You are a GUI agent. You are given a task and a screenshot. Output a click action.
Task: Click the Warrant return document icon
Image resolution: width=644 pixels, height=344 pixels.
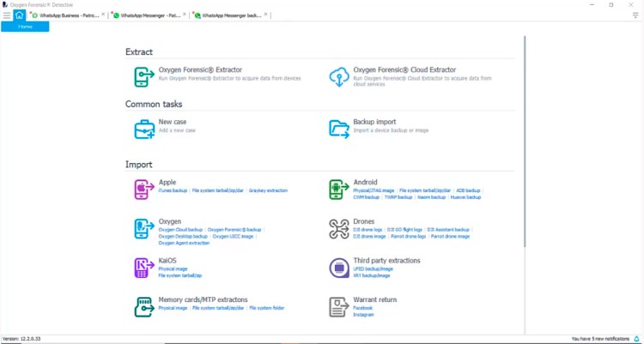coord(339,306)
